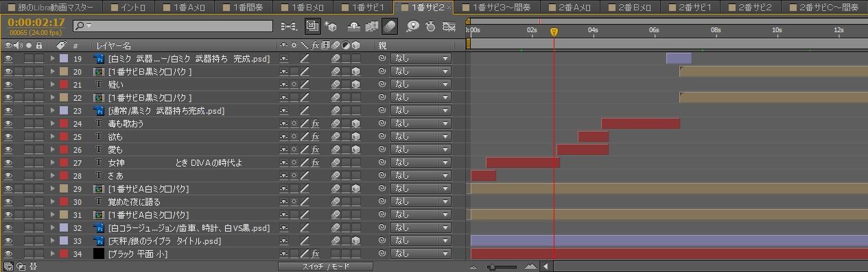
Task: Click the 親 column header
Action: pos(382,45)
